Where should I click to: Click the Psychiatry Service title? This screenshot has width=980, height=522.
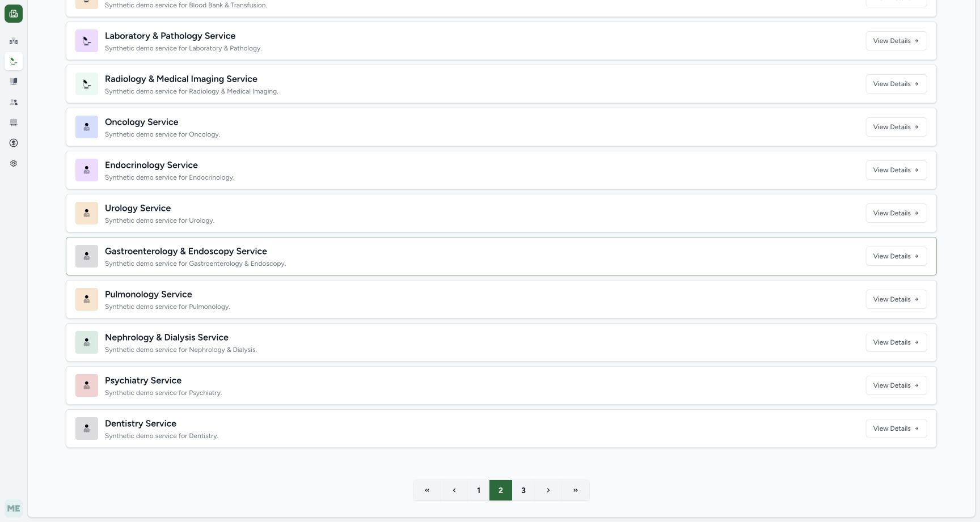pos(143,380)
